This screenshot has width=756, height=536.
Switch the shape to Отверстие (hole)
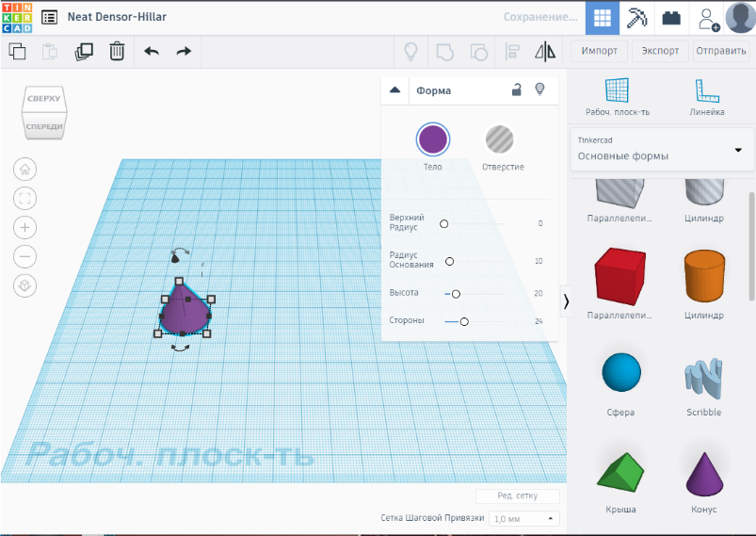(x=502, y=140)
